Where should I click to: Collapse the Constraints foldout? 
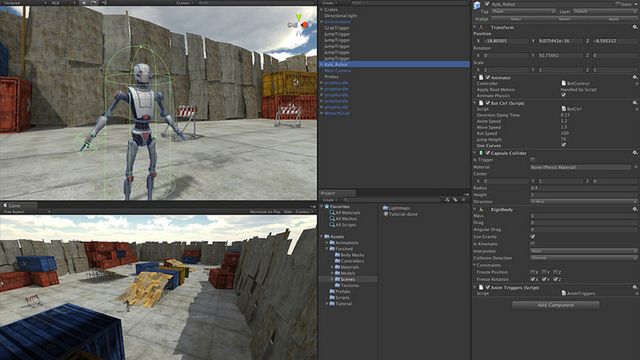pyautogui.click(x=475, y=265)
